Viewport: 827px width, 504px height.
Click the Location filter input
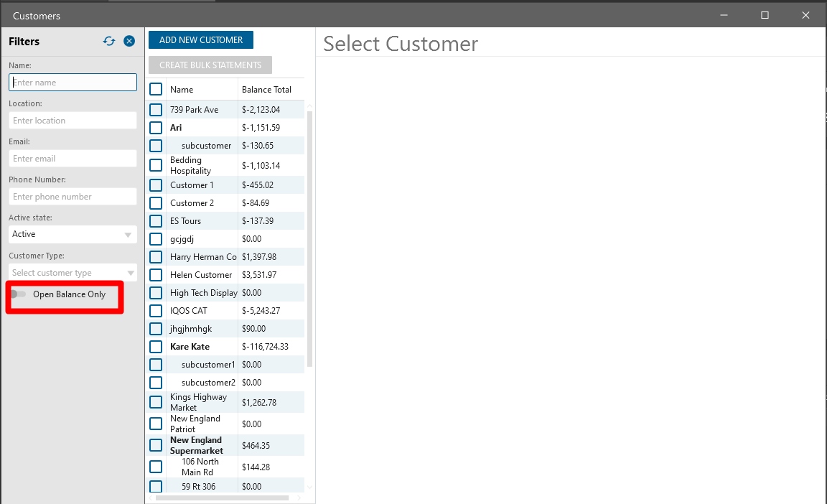73,121
